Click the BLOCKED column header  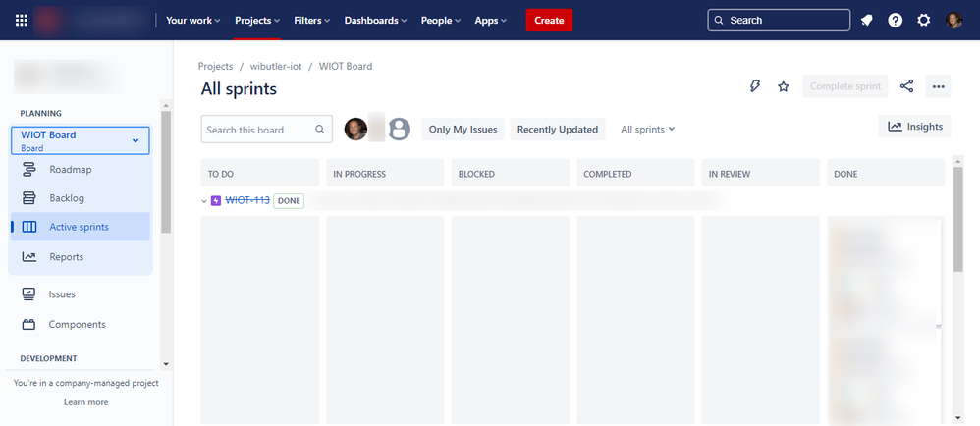[510, 174]
